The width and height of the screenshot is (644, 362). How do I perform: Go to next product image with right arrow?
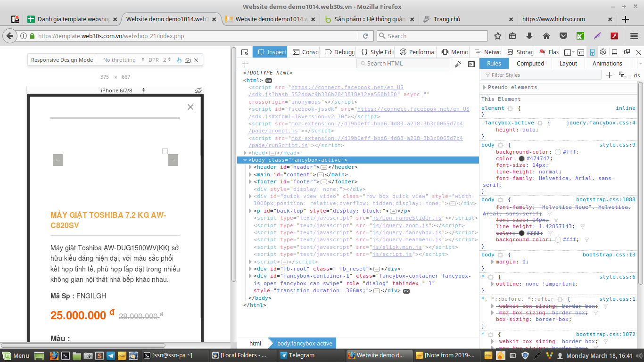pos(173,160)
